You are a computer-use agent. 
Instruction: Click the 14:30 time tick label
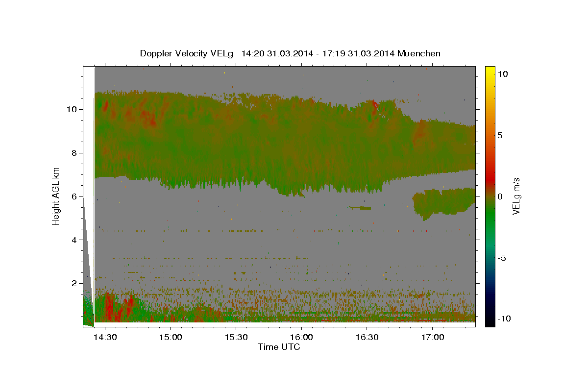(105, 338)
